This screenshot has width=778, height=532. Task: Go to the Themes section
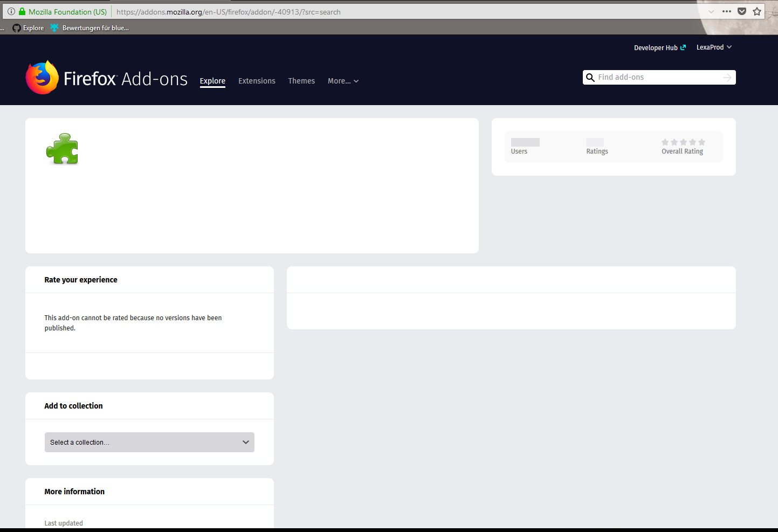pyautogui.click(x=301, y=81)
